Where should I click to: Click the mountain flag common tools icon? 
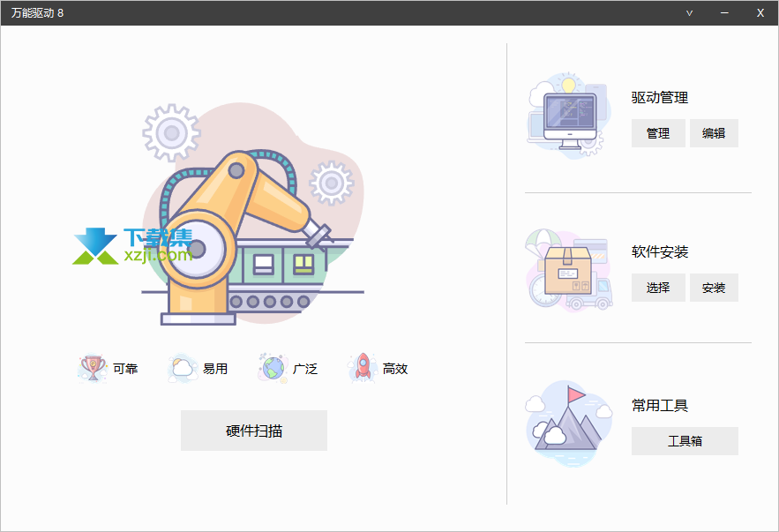point(569,423)
